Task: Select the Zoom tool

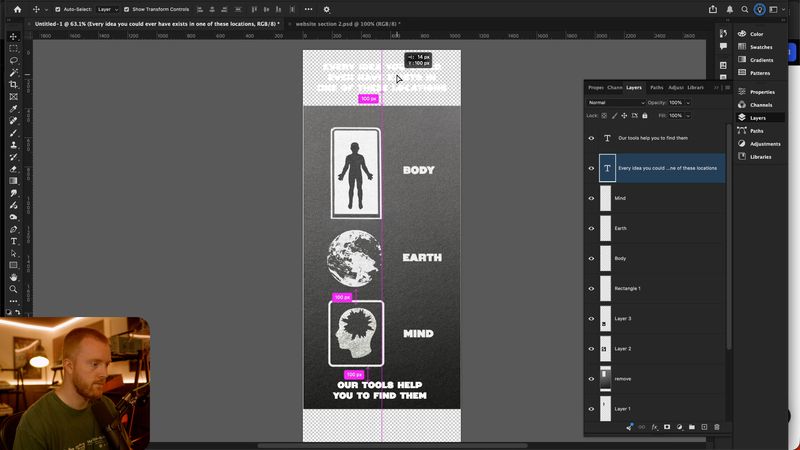Action: (14, 289)
